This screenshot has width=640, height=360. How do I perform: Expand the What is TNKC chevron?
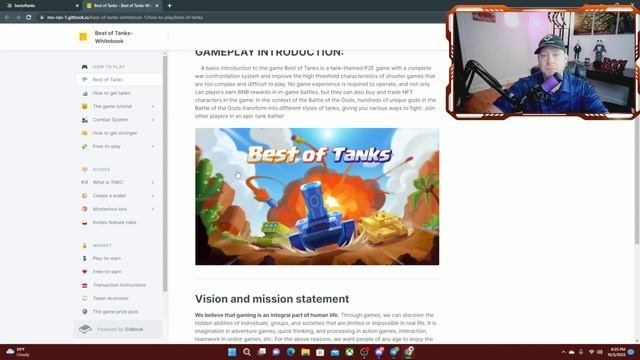tap(153, 182)
